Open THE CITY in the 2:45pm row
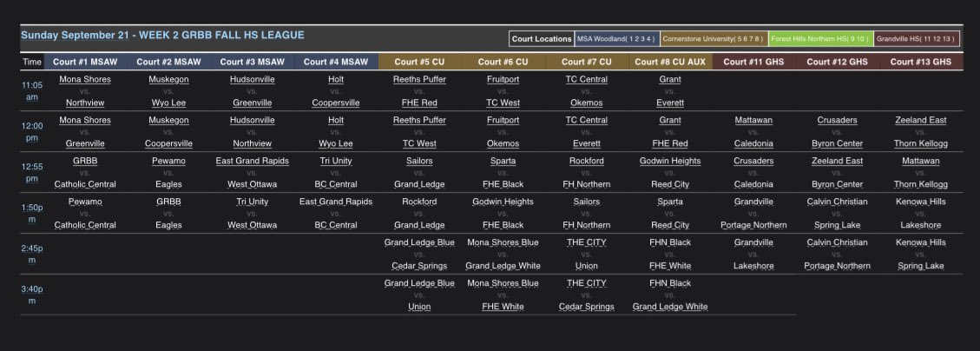Screen dimensions: 980x351 coord(586,242)
